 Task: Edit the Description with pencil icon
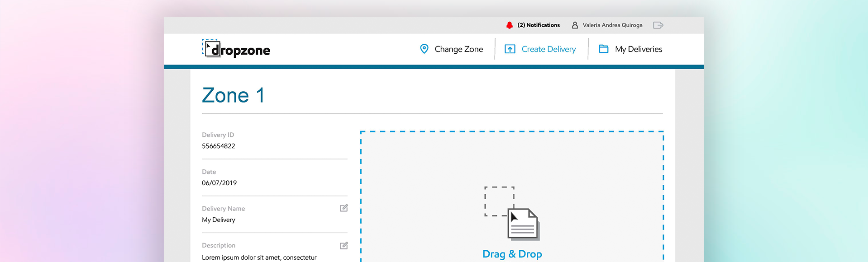pyautogui.click(x=344, y=245)
